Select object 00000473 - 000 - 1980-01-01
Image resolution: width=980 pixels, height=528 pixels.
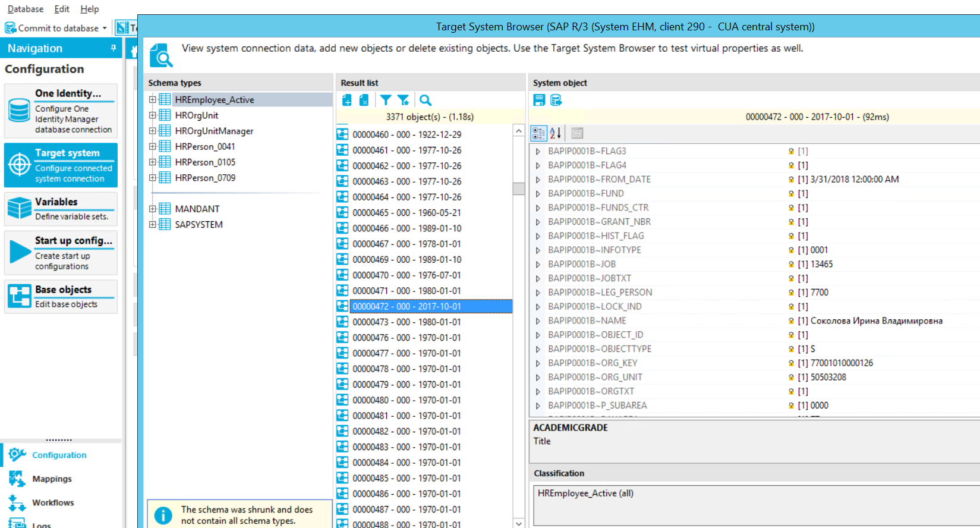[x=407, y=322]
